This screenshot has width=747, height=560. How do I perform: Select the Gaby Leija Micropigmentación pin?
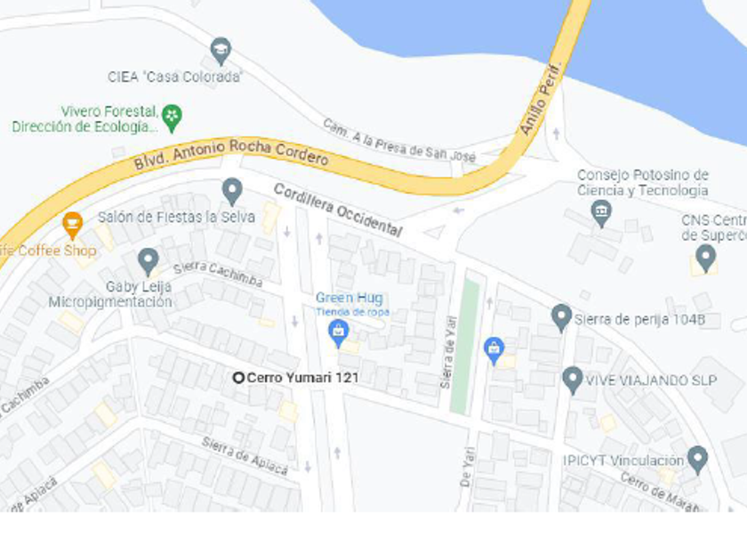point(149,262)
